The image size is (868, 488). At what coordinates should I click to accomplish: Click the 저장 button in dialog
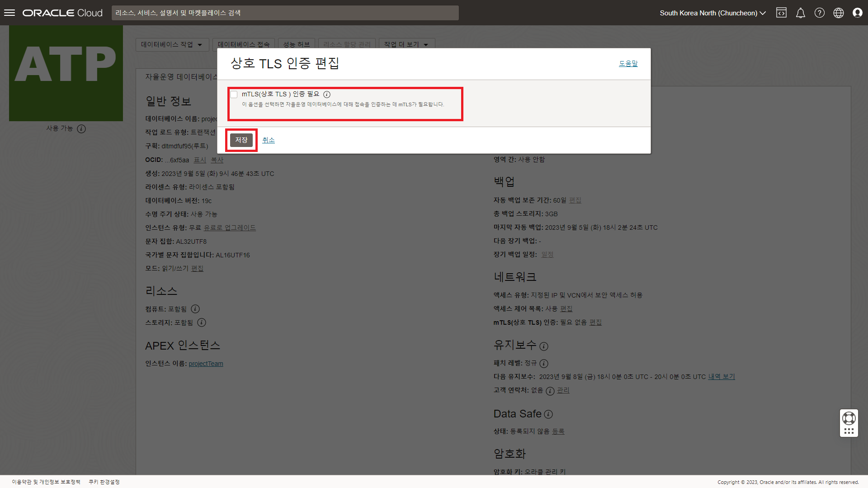tap(241, 140)
